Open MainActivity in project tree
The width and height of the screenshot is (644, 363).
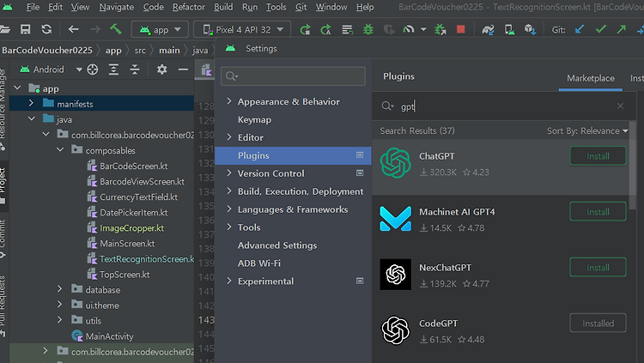(x=109, y=336)
